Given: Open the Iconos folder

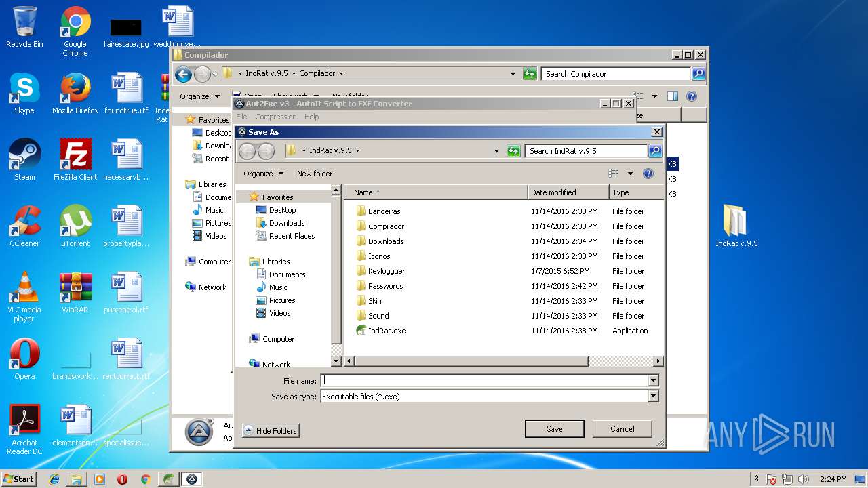Looking at the screenshot, I should (379, 256).
